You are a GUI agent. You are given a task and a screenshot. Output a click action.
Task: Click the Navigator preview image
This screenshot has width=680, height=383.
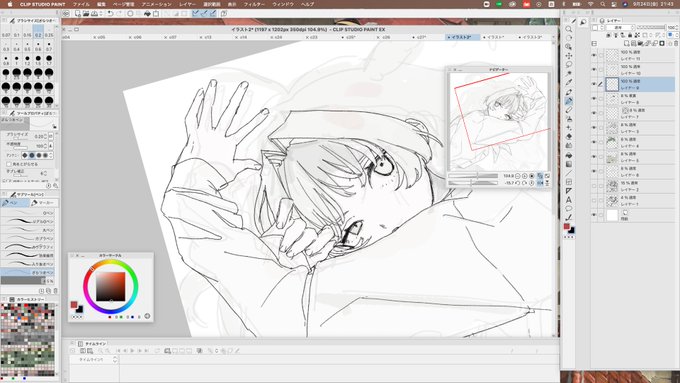[x=499, y=122]
